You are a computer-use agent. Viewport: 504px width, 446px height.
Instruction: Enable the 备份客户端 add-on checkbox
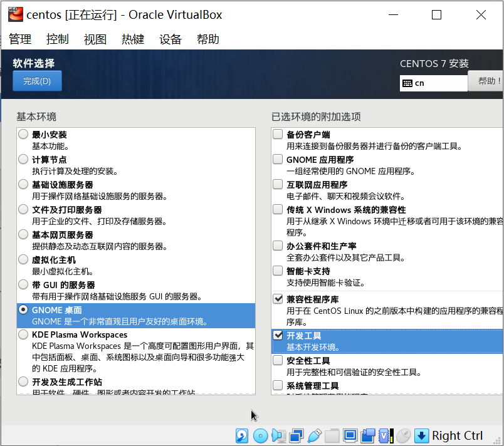(278, 134)
